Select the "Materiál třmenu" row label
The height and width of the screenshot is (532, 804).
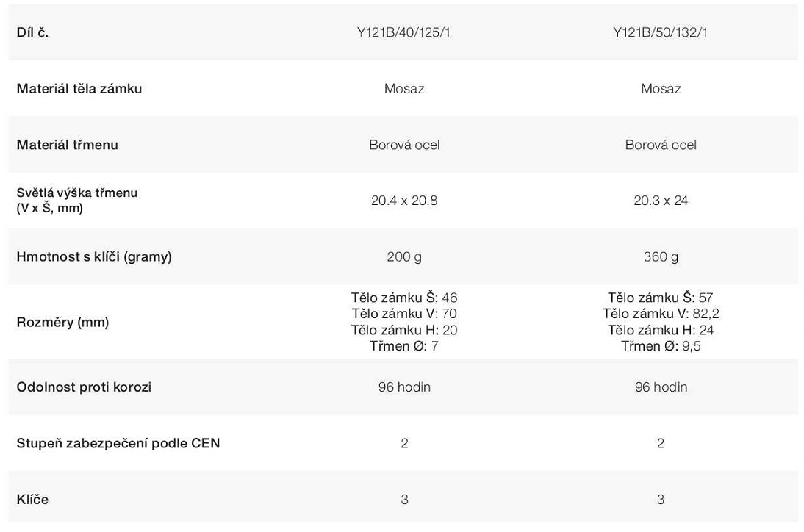point(67,145)
